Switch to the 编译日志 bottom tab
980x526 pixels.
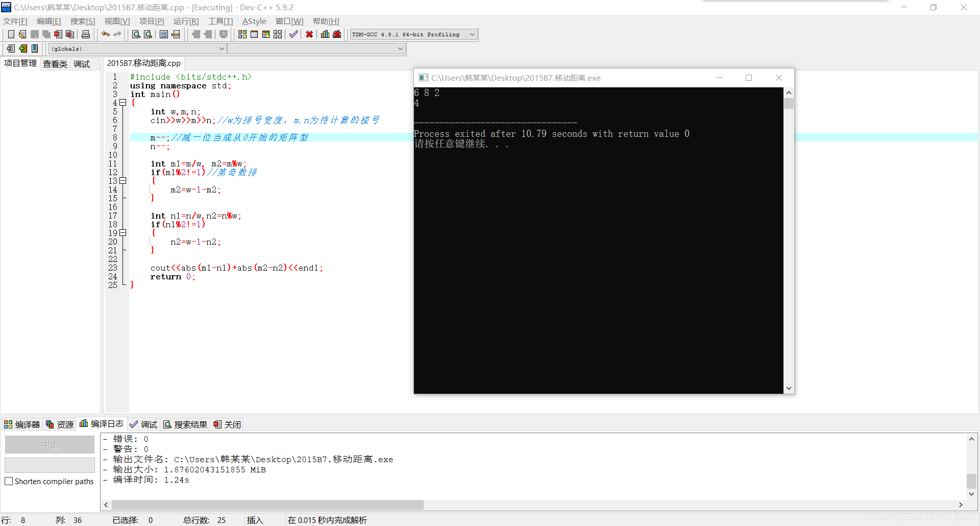pyautogui.click(x=102, y=424)
